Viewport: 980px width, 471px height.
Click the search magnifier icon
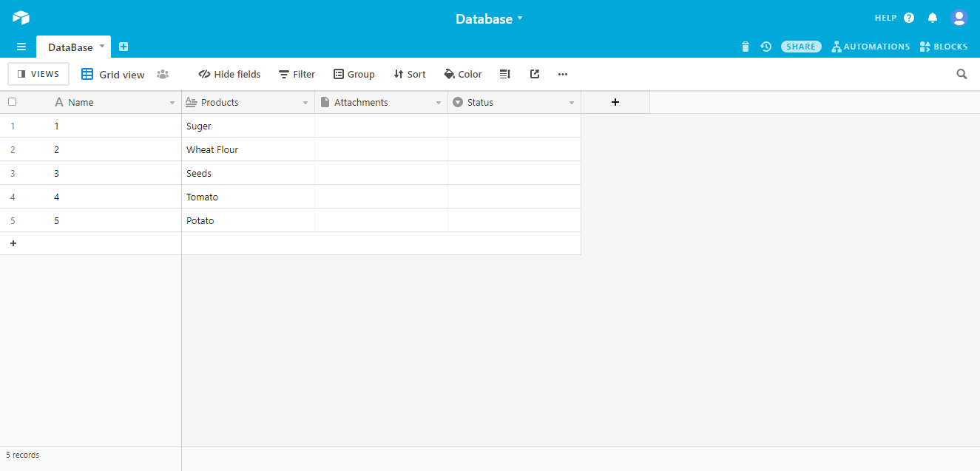[962, 74]
